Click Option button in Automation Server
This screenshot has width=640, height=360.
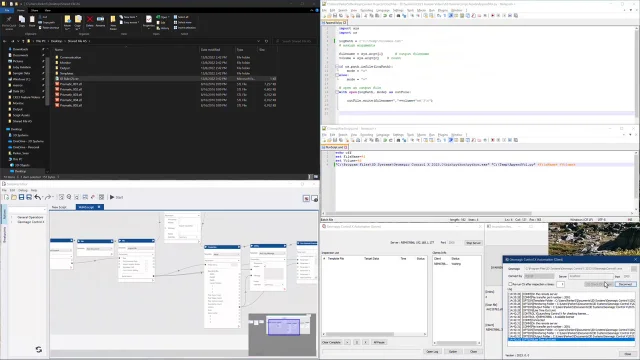(453, 351)
